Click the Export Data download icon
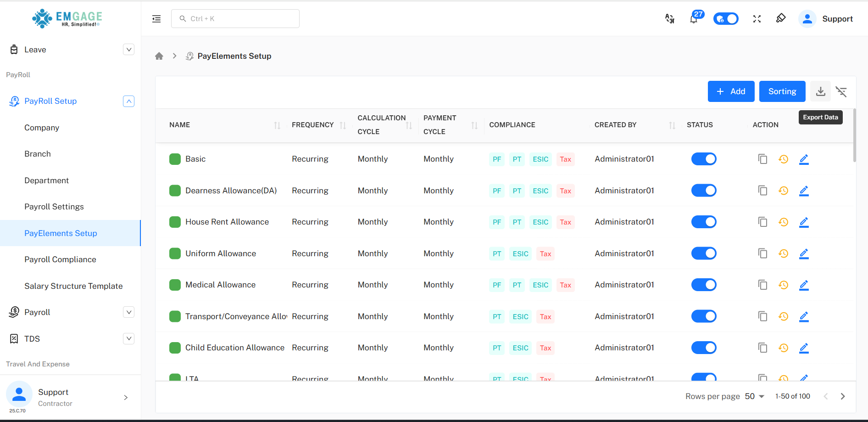The width and height of the screenshot is (868, 422). [820, 91]
